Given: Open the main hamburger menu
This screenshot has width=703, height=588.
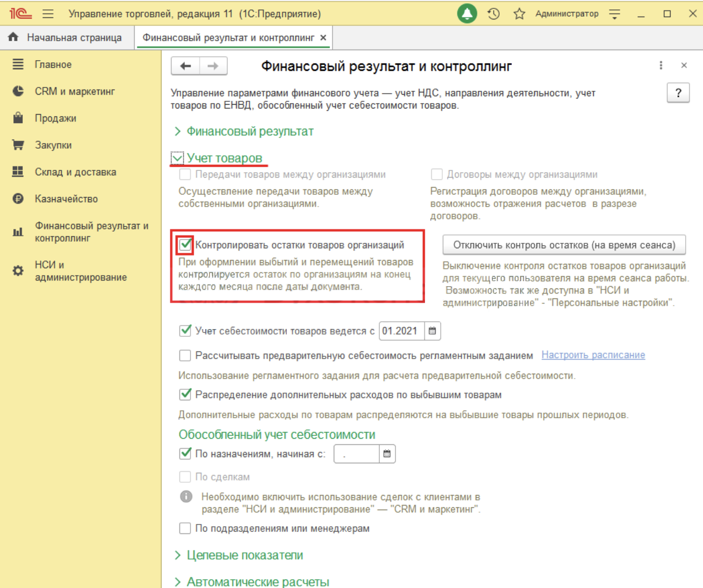Looking at the screenshot, I should [x=48, y=13].
